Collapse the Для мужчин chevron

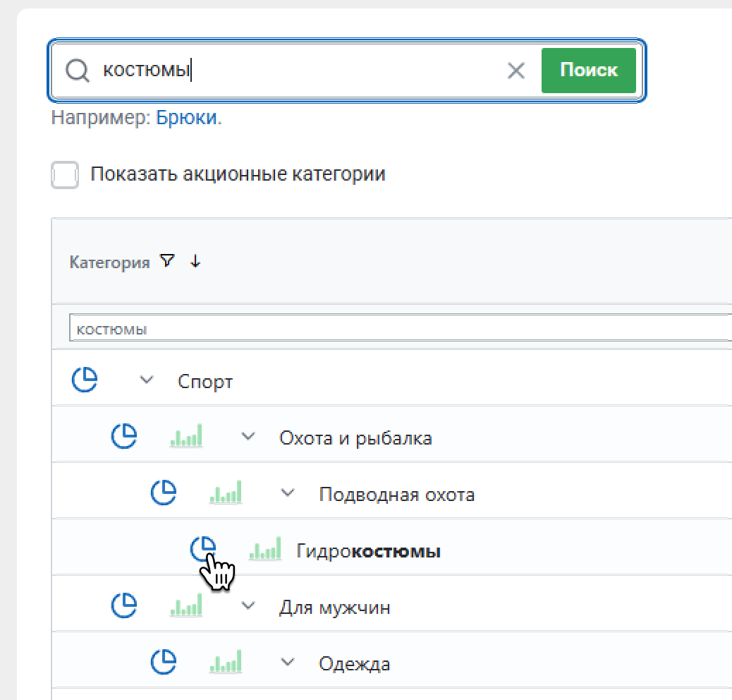point(248,605)
